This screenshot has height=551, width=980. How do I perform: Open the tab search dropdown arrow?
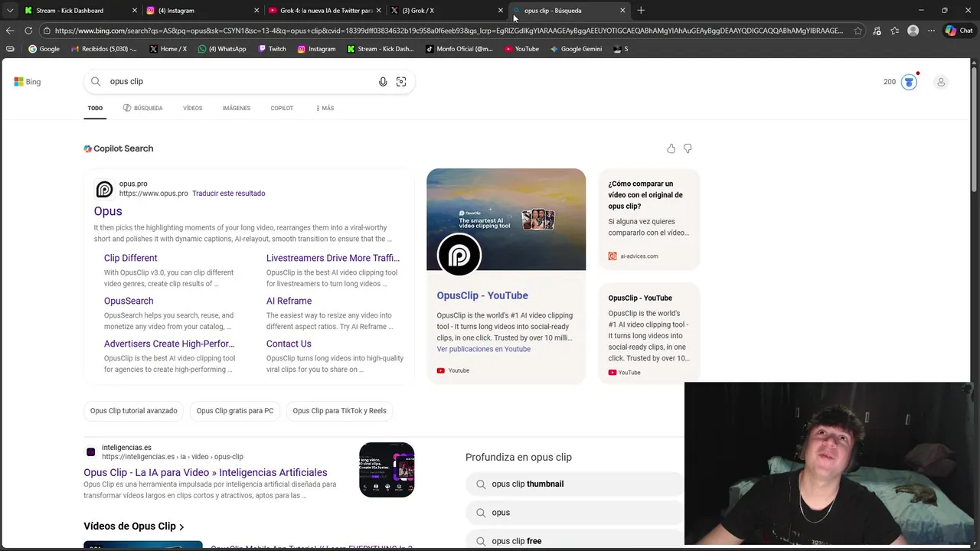[x=10, y=11]
